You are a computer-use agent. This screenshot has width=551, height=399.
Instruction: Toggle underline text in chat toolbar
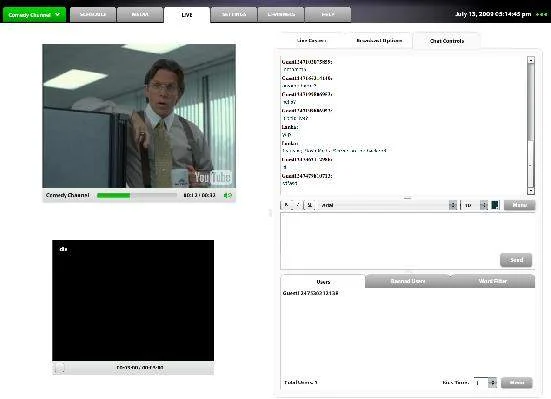310,205
